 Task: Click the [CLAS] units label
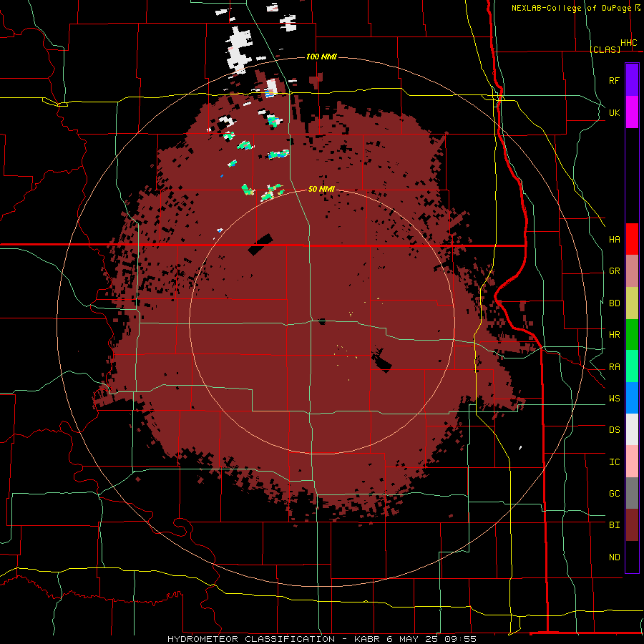pos(605,49)
